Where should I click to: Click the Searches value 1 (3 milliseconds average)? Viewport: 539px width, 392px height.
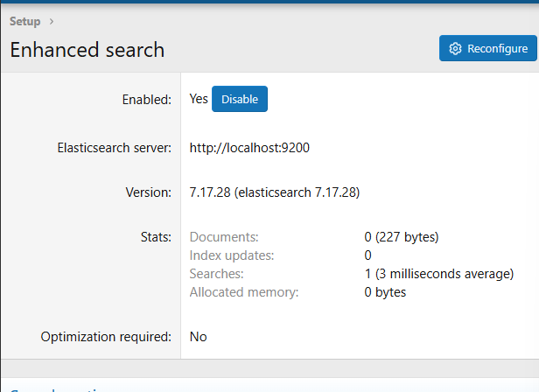click(439, 274)
